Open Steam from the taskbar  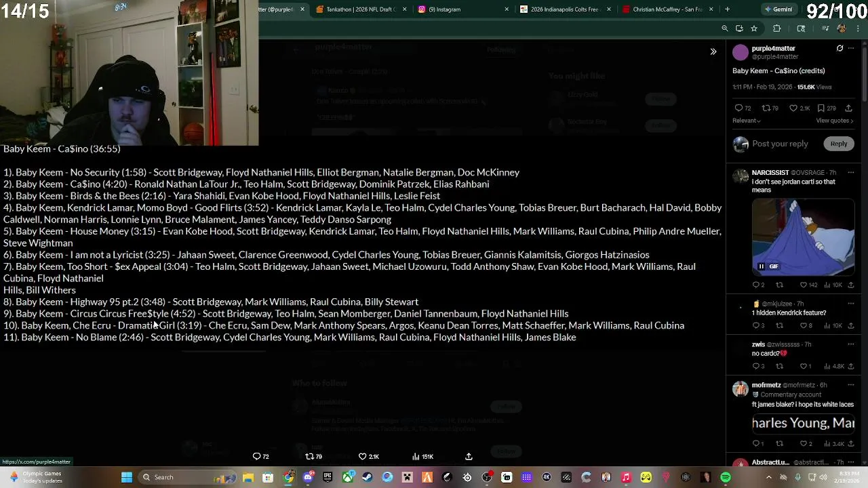pos(368,477)
